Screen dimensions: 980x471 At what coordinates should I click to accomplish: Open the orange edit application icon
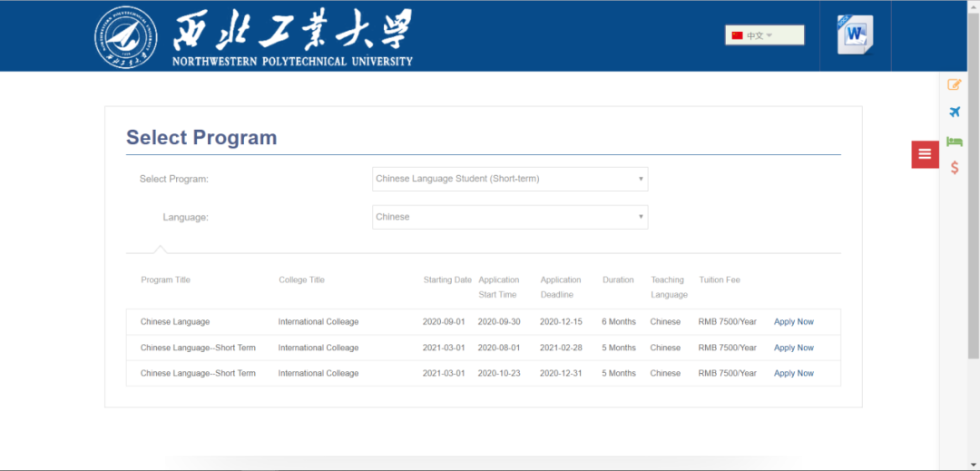[x=955, y=84]
